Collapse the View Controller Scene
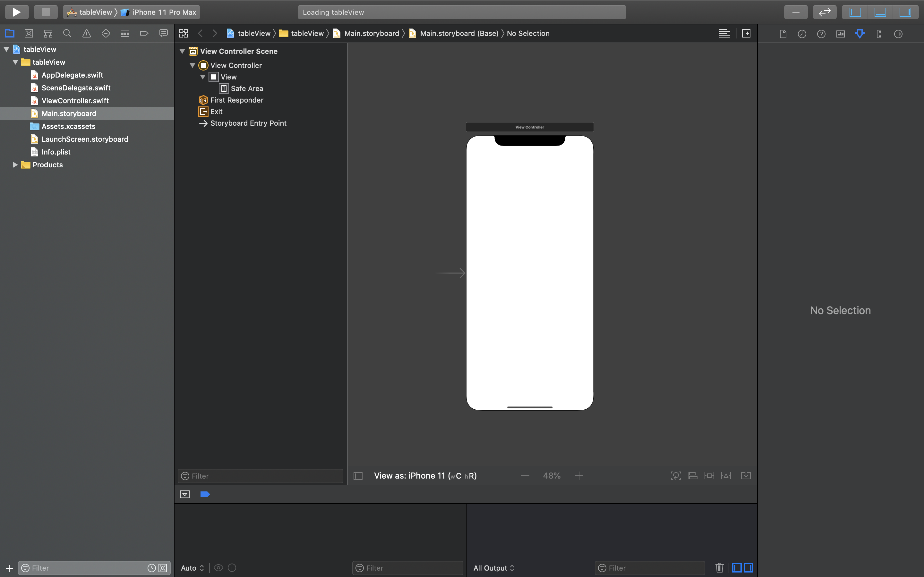 point(183,51)
